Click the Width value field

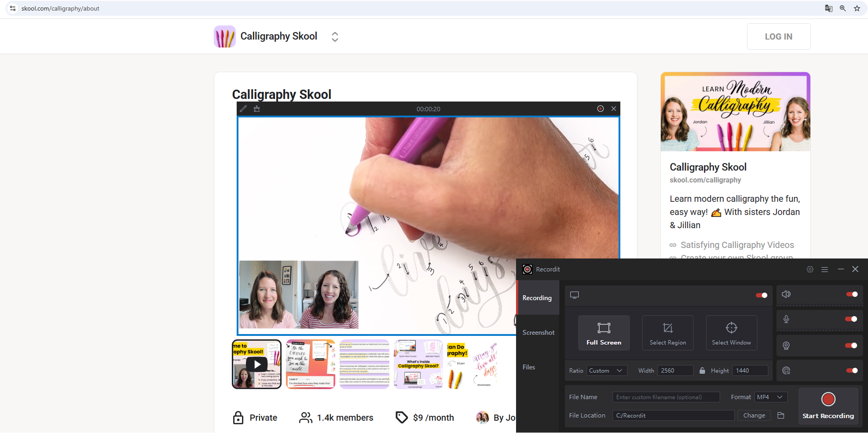click(675, 371)
